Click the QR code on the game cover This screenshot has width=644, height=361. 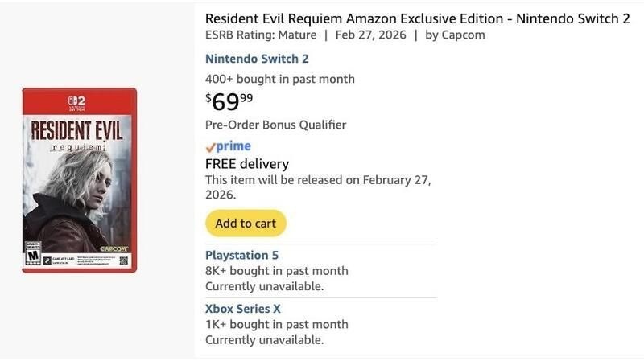pos(124,260)
